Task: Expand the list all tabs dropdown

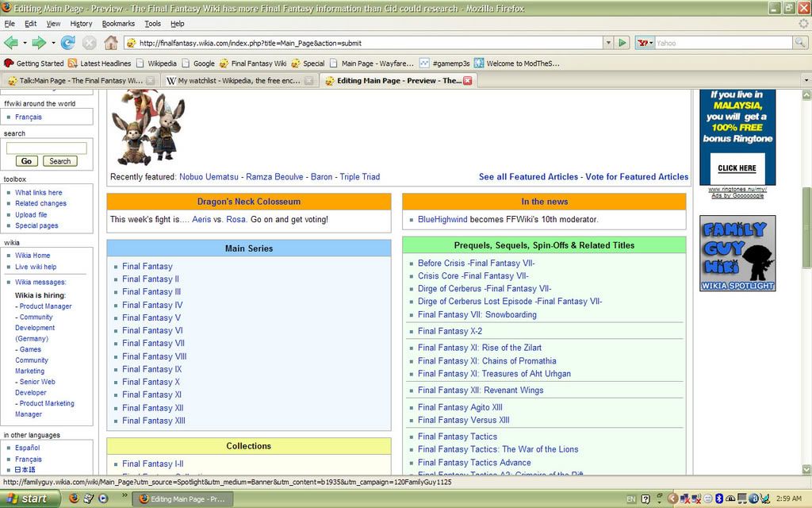Action: [806, 80]
